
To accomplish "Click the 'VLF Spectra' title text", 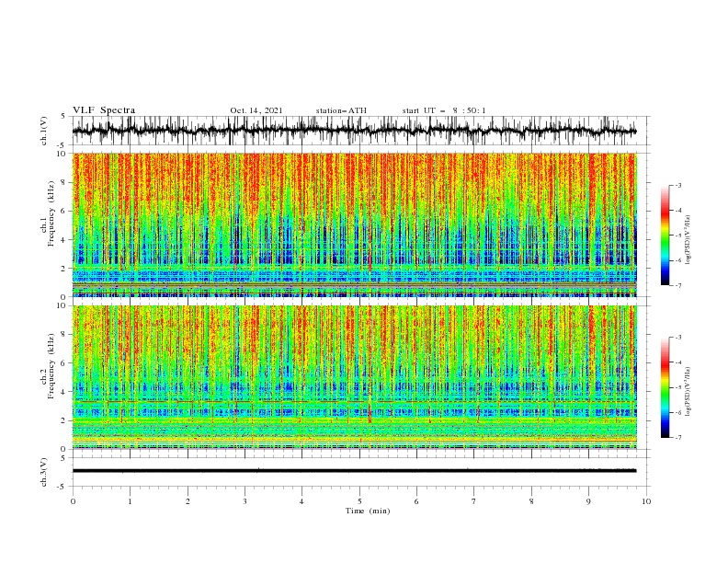I will point(104,110).
